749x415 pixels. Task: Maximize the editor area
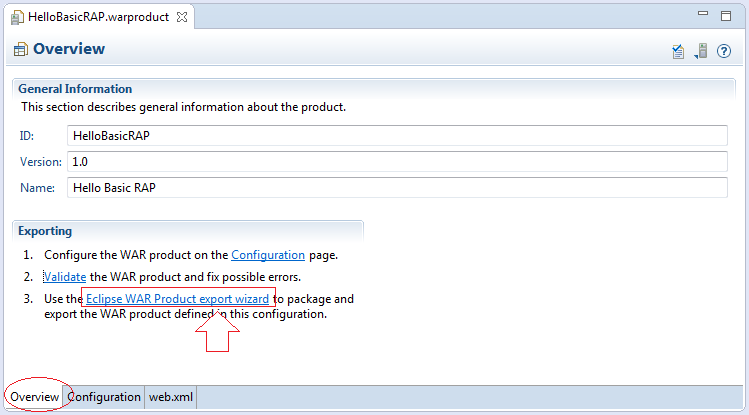pos(726,16)
